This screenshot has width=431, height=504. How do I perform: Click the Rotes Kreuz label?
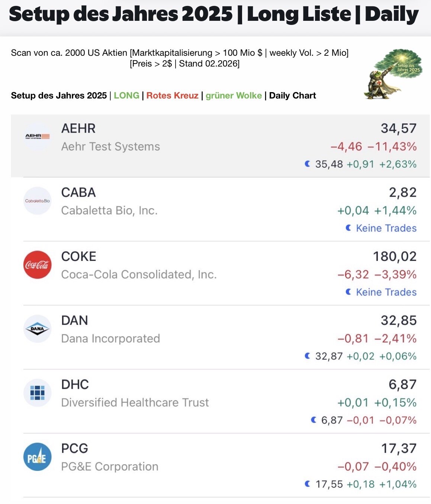pyautogui.click(x=172, y=96)
